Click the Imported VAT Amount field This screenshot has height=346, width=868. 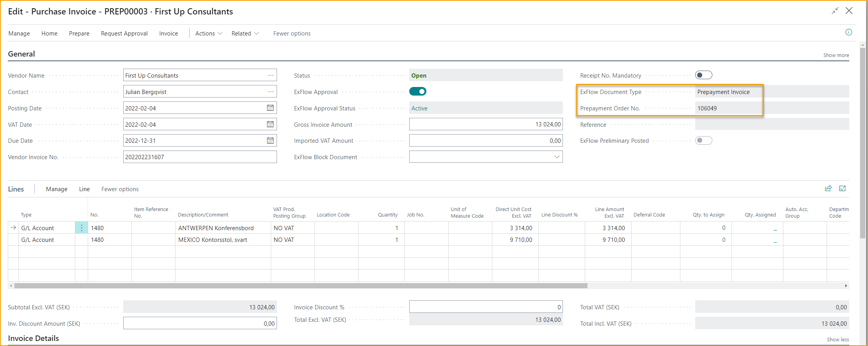click(486, 140)
